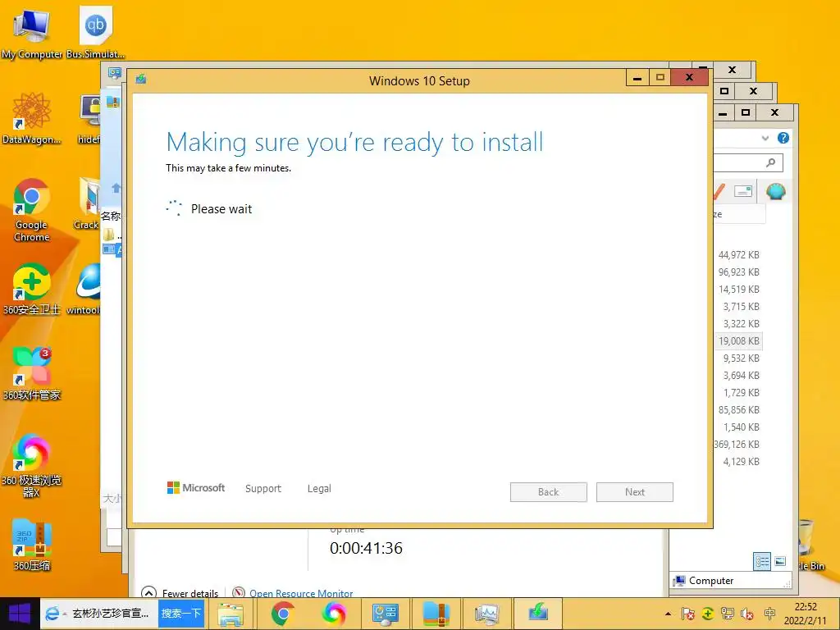
Task: Switch Explorer to large icons view
Action: pyautogui.click(x=780, y=561)
